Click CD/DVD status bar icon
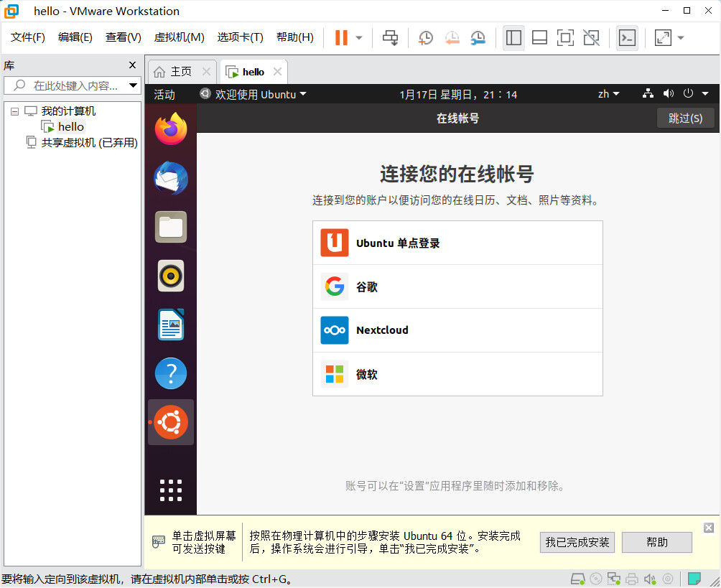Screen dimensions: 721x588 tap(596, 579)
